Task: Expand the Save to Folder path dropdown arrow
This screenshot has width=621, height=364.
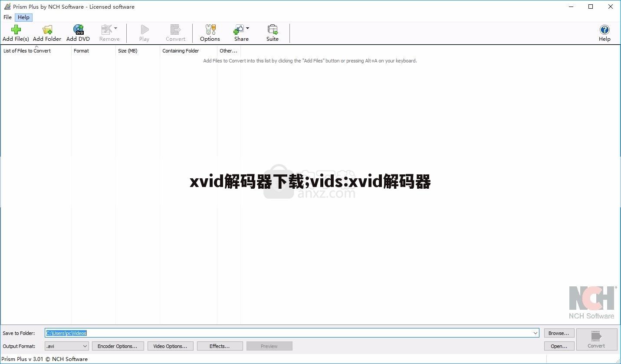Action: tap(535, 333)
